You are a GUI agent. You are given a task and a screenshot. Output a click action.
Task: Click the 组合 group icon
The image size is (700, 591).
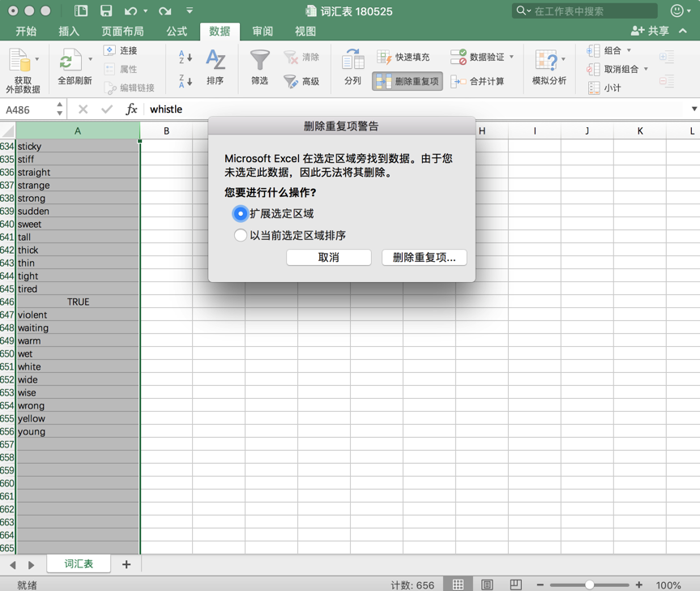pos(593,50)
